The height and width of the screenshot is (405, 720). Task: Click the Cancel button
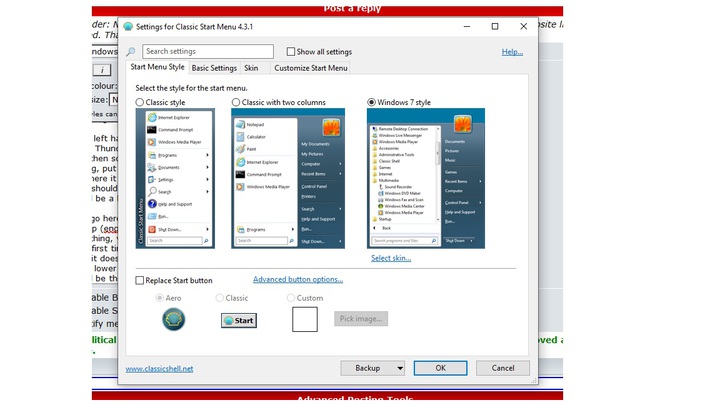tap(503, 368)
